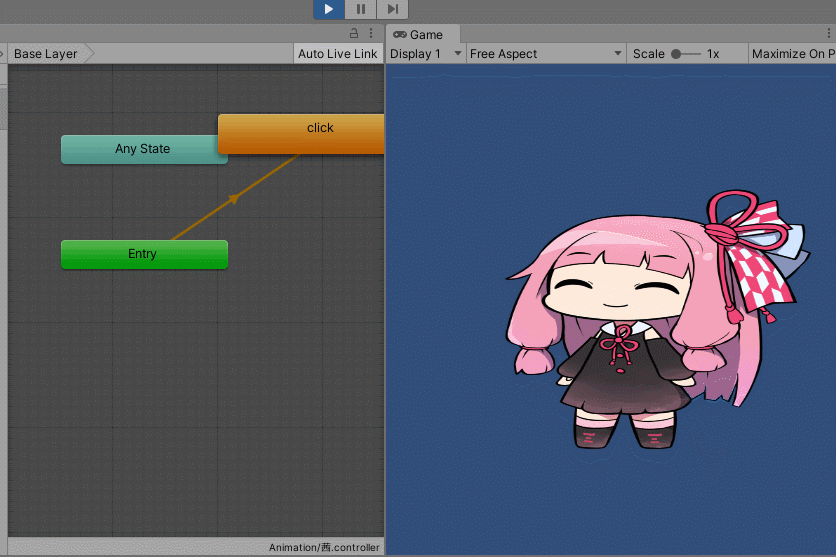Toggle the Auto Live Link button

coord(337,54)
